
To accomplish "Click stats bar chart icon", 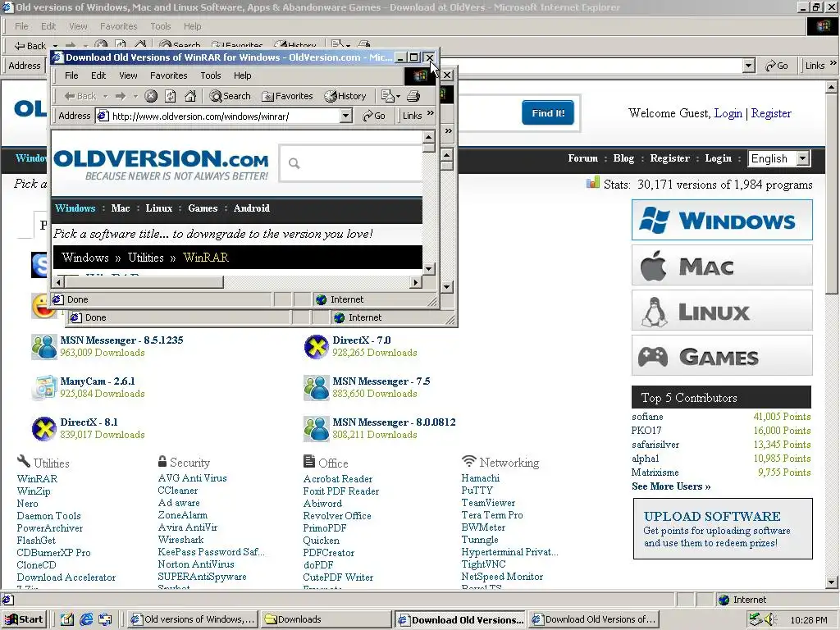I will [592, 183].
